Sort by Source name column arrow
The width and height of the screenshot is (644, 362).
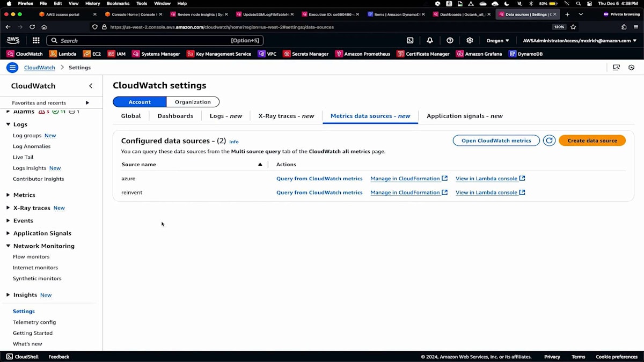click(260, 164)
